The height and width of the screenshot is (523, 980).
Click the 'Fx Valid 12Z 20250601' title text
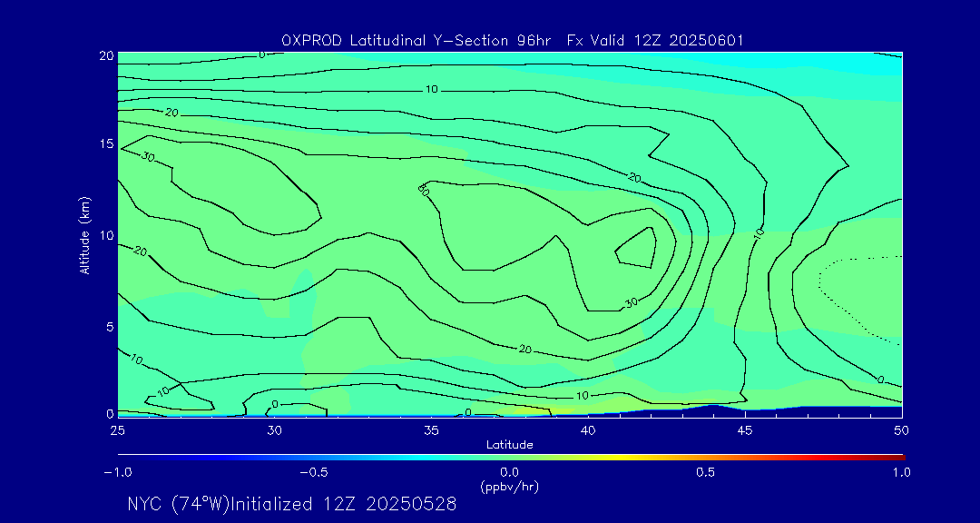point(656,40)
